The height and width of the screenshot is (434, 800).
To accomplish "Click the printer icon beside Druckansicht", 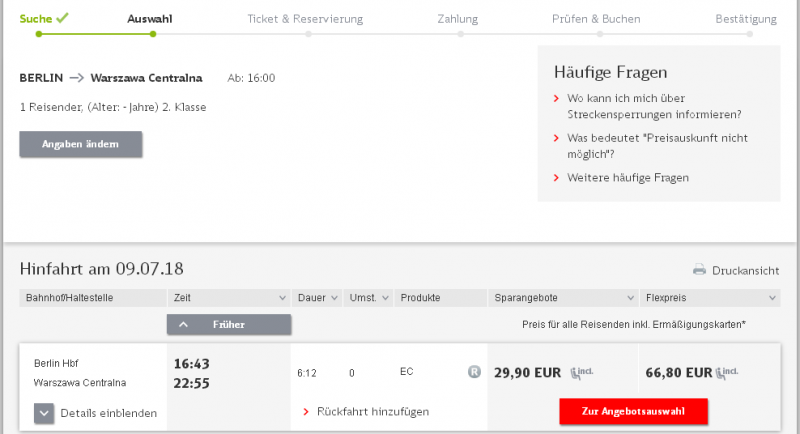I will pyautogui.click(x=699, y=270).
